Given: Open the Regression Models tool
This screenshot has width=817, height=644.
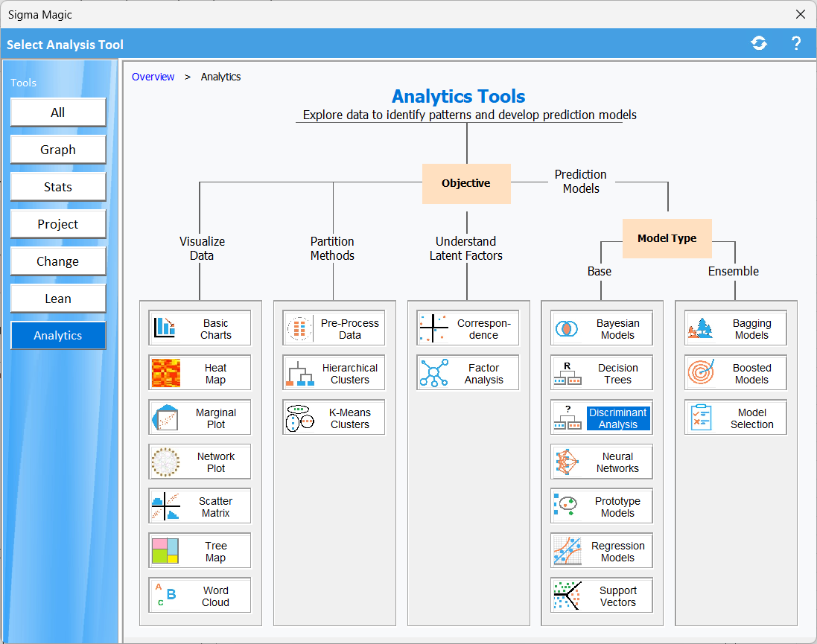Looking at the screenshot, I should pyautogui.click(x=617, y=552).
